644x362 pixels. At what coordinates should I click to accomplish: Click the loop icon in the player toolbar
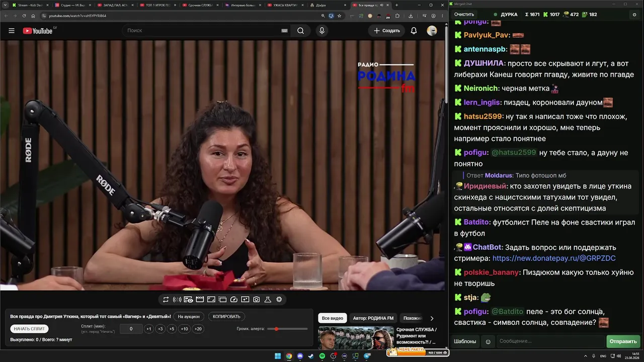[166, 300]
